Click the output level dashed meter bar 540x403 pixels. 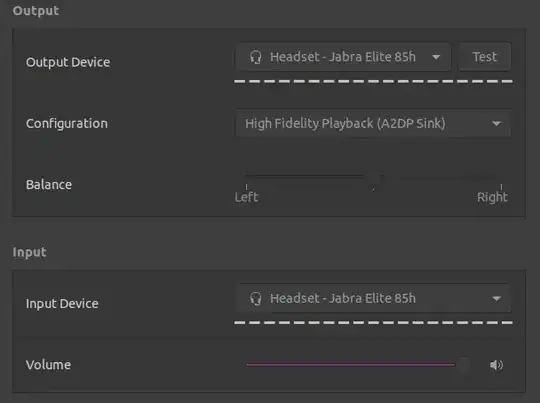[x=373, y=81]
